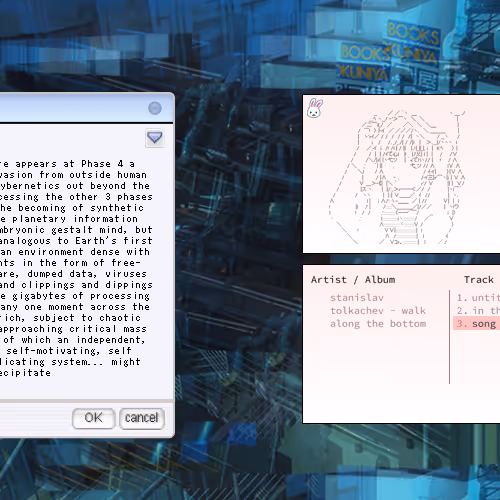Click the OK button in the dialog
Screen dimensions: 500x500
point(94,418)
